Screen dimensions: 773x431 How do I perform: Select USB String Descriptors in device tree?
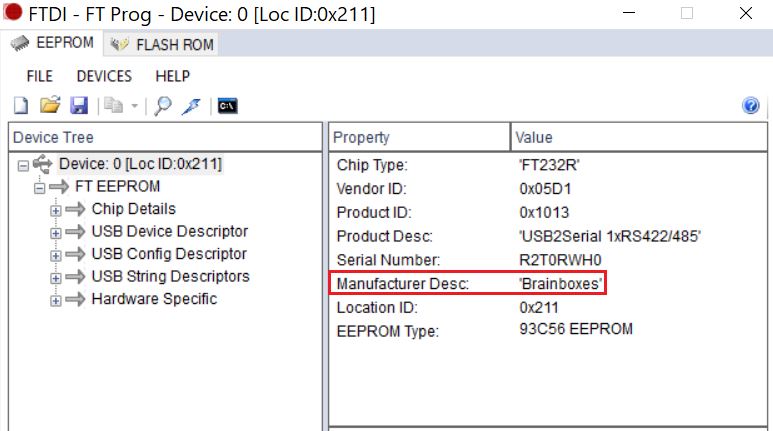pyautogui.click(x=170, y=276)
